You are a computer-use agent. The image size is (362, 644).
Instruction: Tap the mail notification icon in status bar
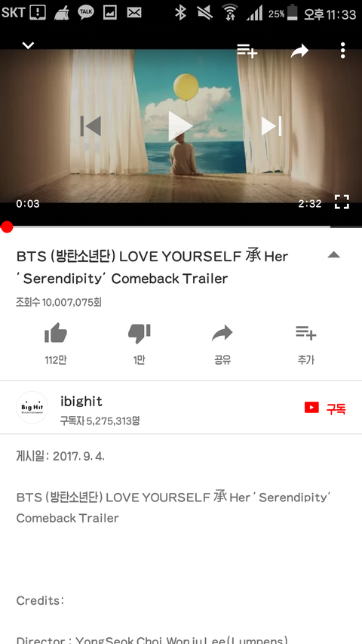(x=133, y=13)
